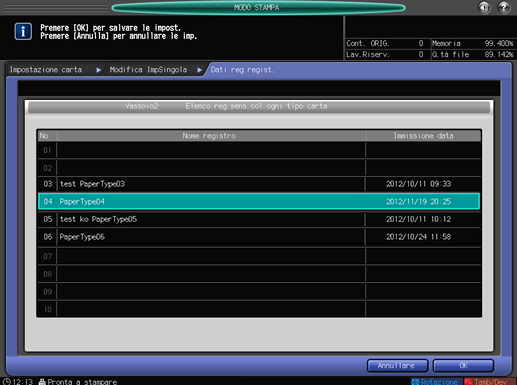Confirm with the OK button
Screen dimensions: 517x385
coord(463,366)
